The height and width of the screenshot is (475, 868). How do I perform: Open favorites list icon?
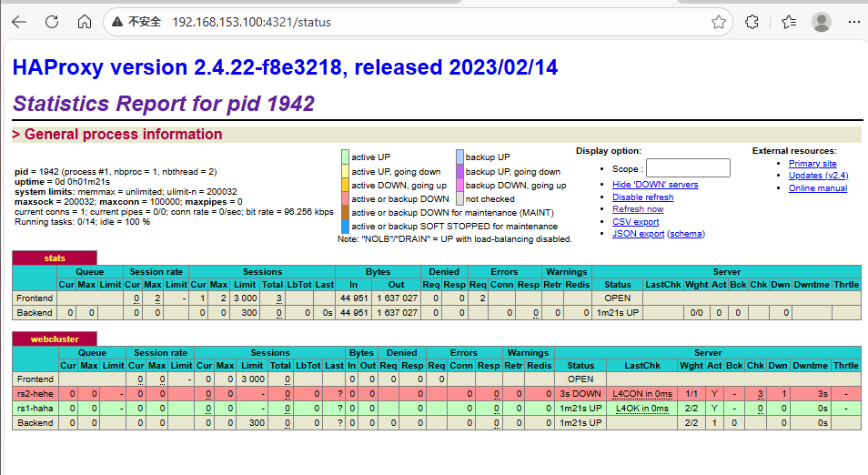click(x=789, y=22)
